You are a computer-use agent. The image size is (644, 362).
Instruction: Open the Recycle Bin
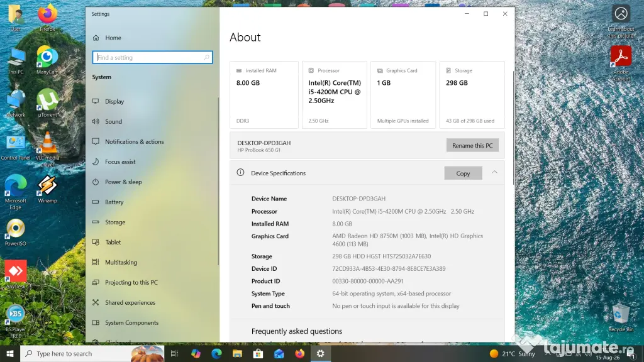[621, 317]
